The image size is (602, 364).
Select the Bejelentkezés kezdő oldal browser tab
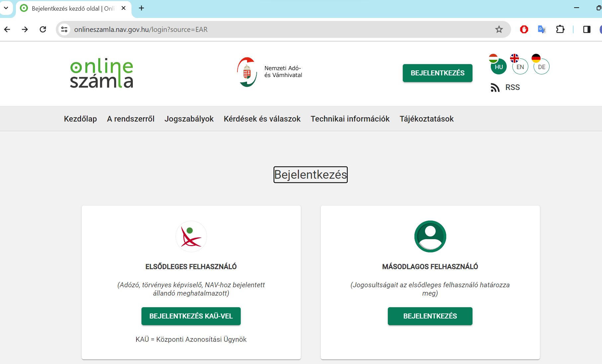(73, 8)
